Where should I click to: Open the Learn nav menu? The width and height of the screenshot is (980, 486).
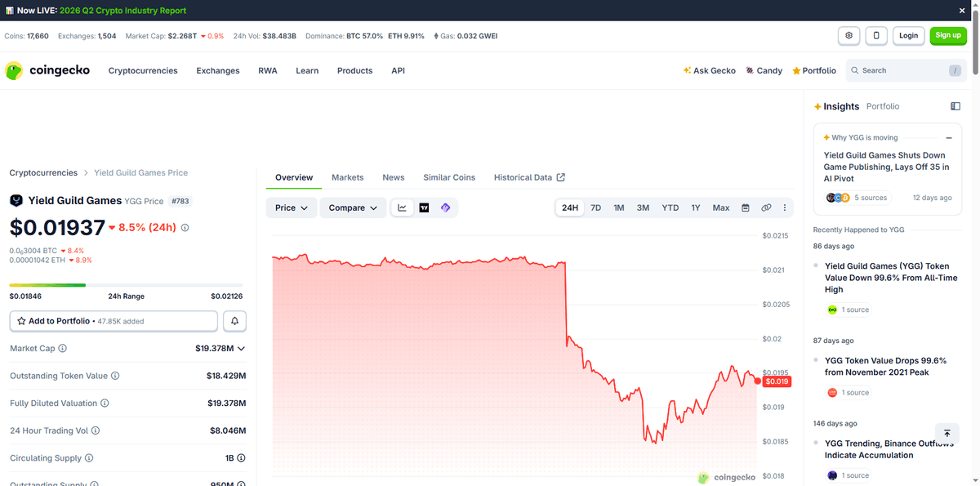click(x=307, y=71)
